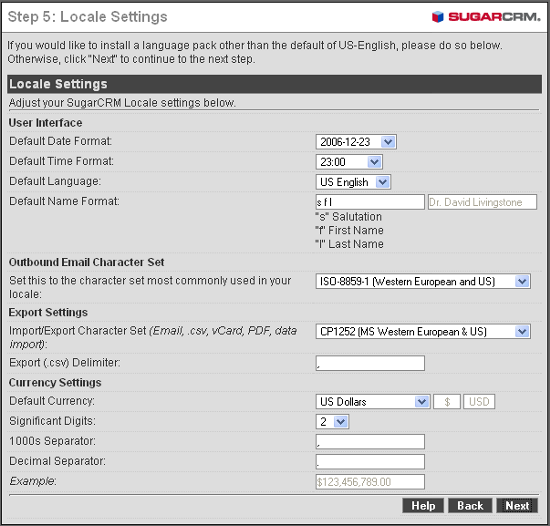
Task: Click the "Currency Settings" heading
Action: tap(55, 383)
